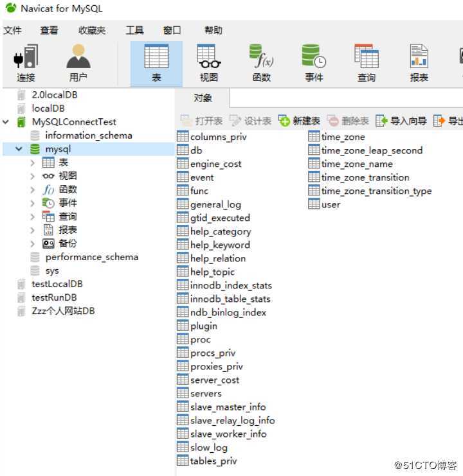The width and height of the screenshot is (463, 476).
Task: Select the 表 table toolbar icon
Action: [x=156, y=64]
